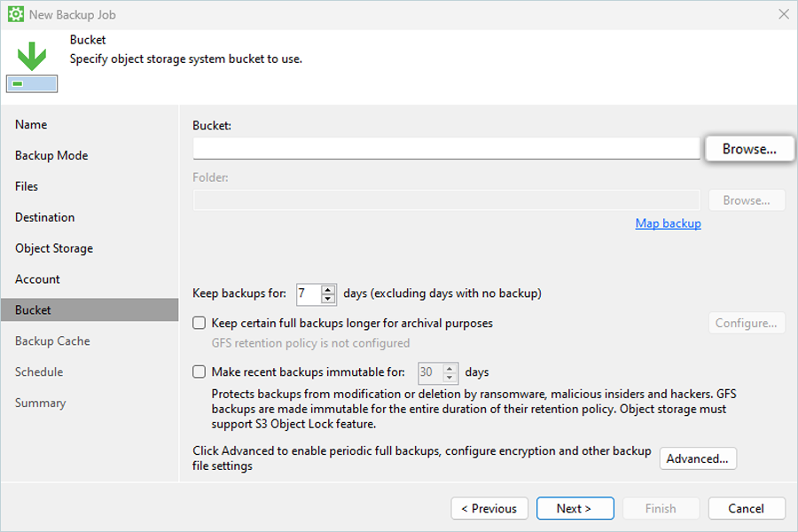This screenshot has width=798, height=532.
Task: Cancel the backup job wizard
Action: (x=747, y=509)
